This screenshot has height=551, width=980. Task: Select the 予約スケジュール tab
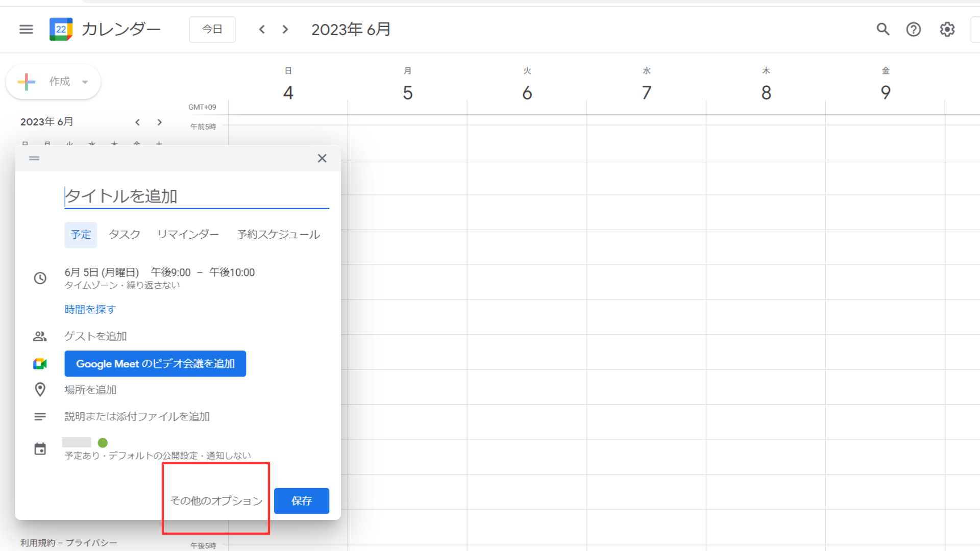coord(278,235)
